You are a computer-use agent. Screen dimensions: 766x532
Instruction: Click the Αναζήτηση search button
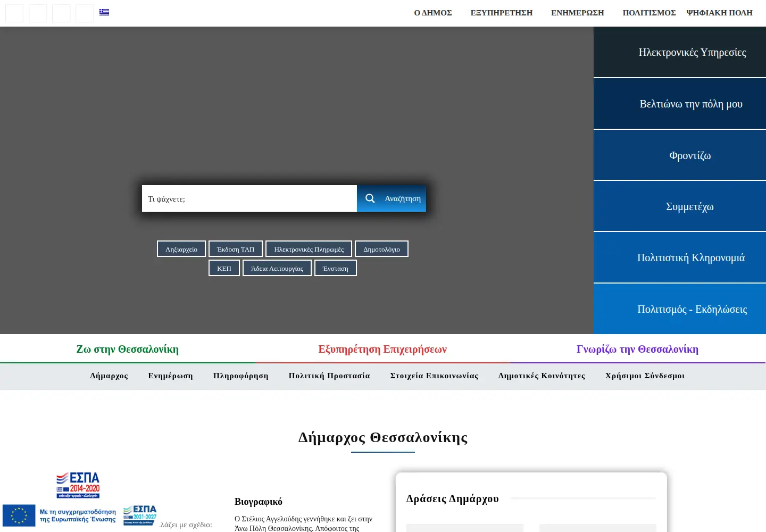[x=392, y=198]
